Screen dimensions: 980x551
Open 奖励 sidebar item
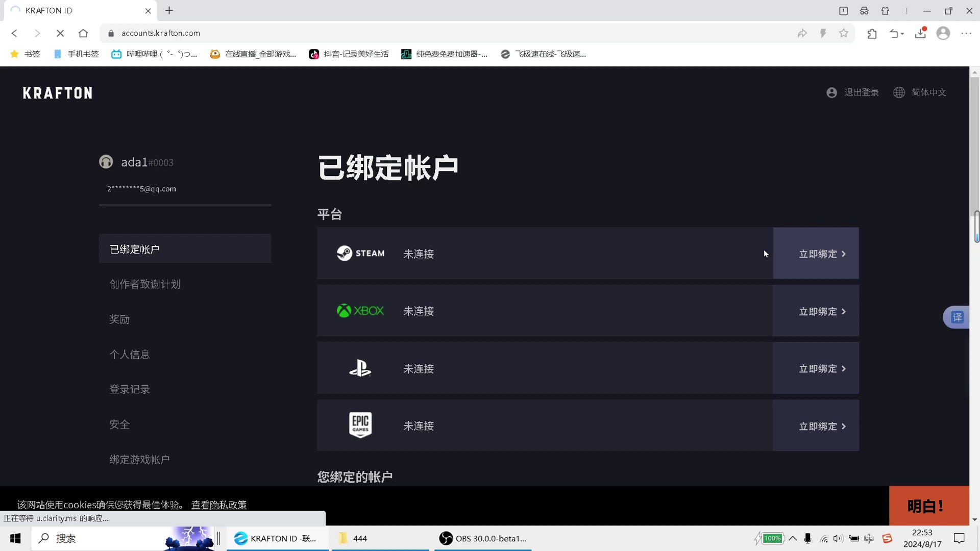pyautogui.click(x=119, y=319)
